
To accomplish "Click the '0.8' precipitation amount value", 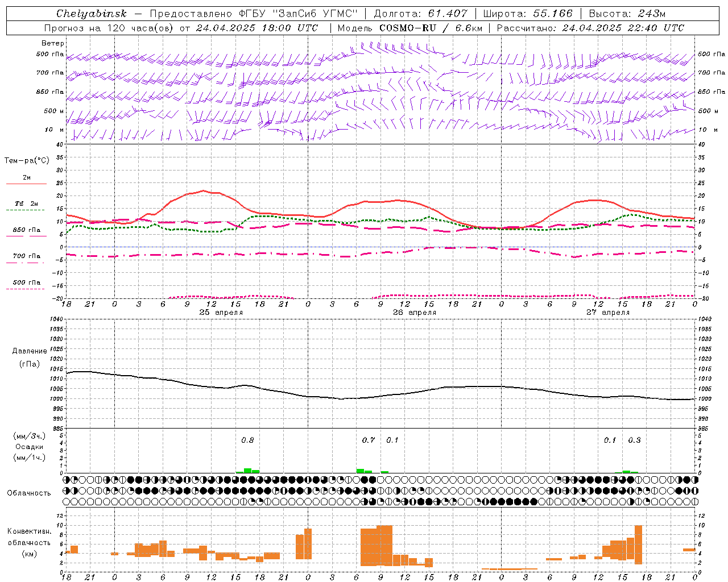I will pyautogui.click(x=247, y=440).
